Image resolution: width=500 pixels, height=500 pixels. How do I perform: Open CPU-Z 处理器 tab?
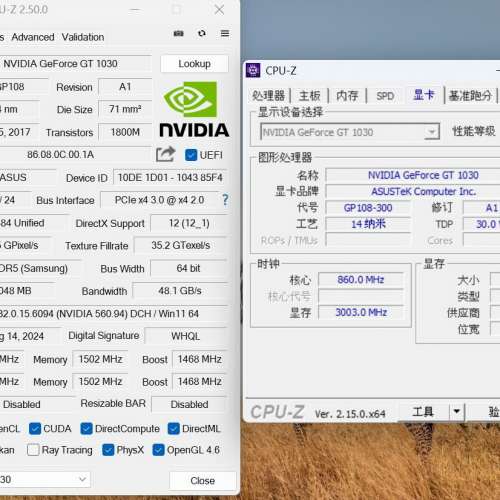[269, 96]
